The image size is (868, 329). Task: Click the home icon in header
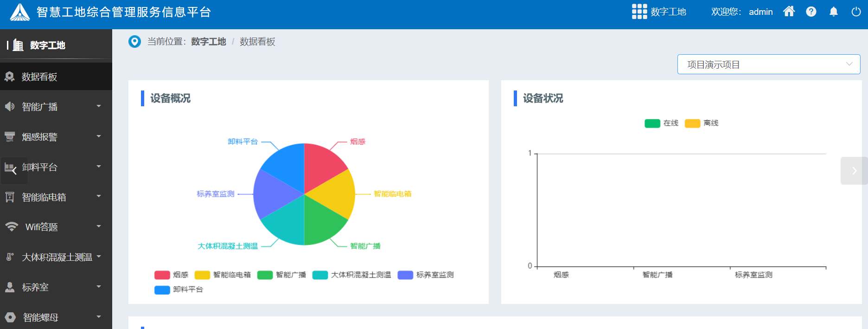[789, 12]
